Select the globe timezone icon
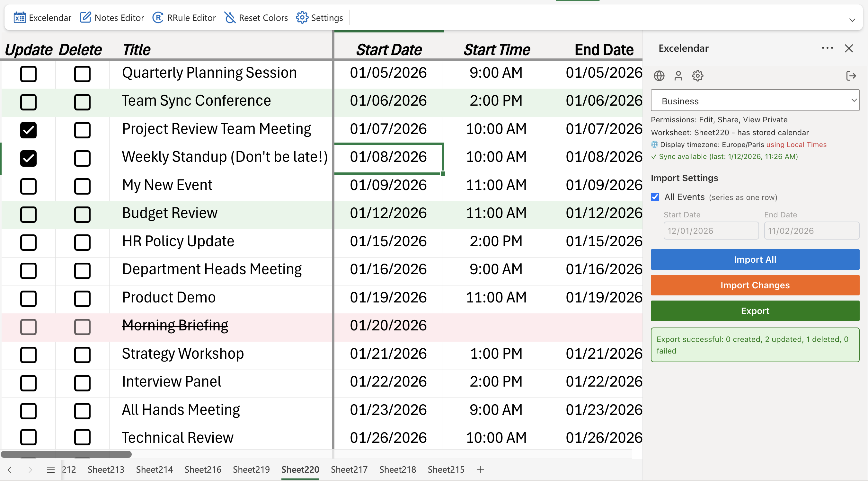The width and height of the screenshot is (868, 481). [660, 75]
